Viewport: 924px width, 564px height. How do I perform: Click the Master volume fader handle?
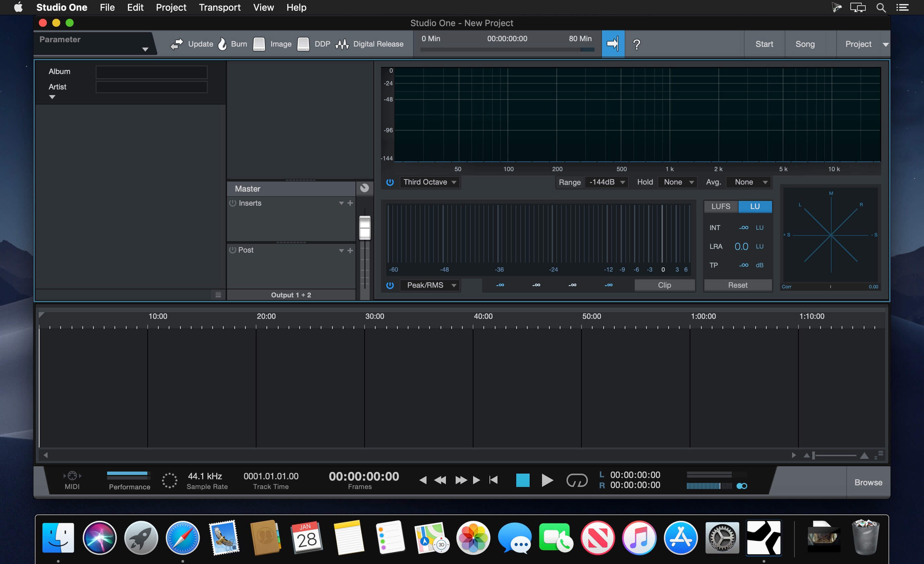pos(365,228)
